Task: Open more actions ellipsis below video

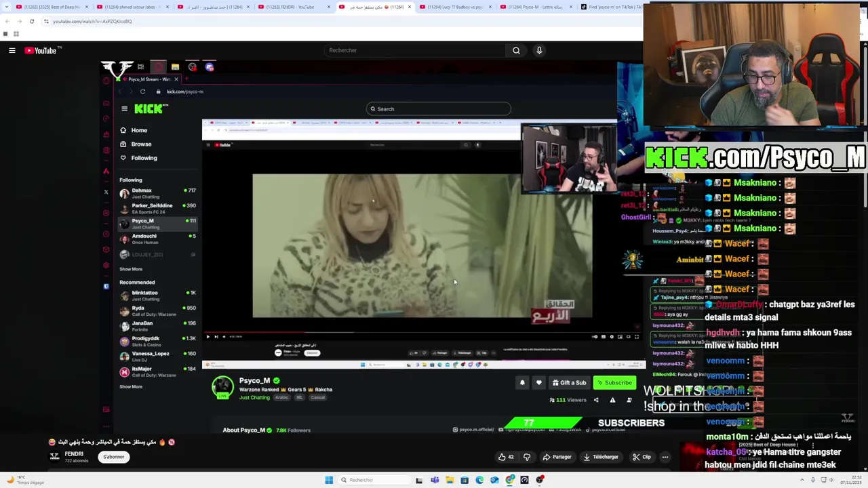Action: pyautogui.click(x=665, y=457)
